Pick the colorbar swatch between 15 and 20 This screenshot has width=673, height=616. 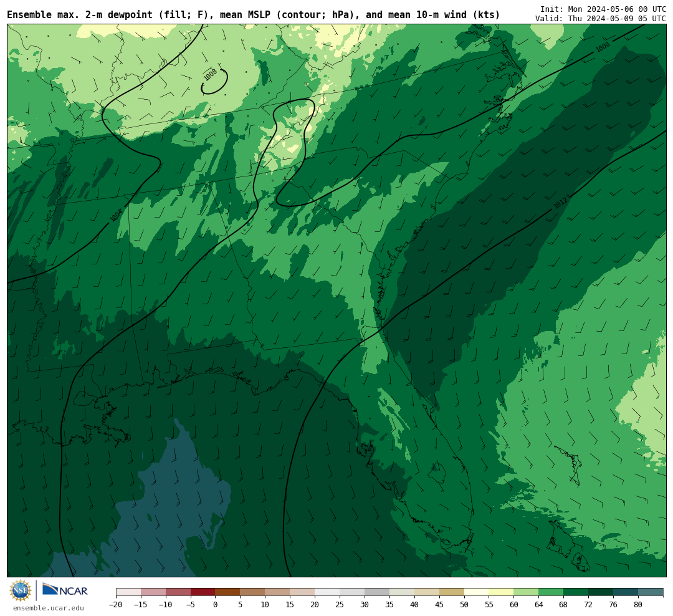pos(302,592)
